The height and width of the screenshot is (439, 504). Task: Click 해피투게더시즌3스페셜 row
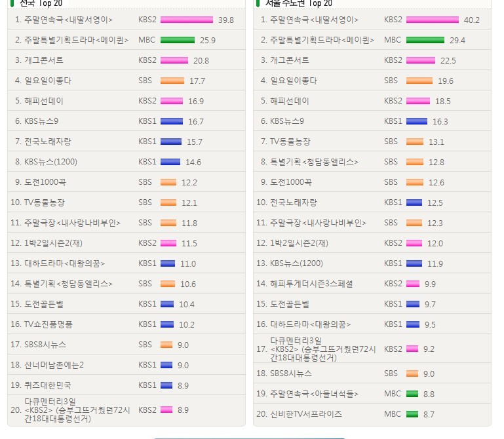click(372, 284)
